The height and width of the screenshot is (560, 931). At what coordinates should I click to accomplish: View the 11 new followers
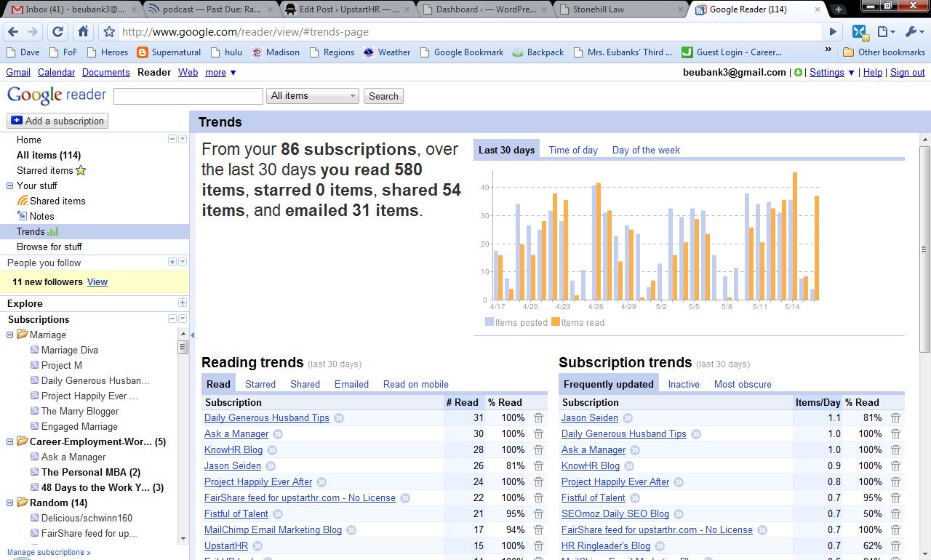click(x=97, y=282)
